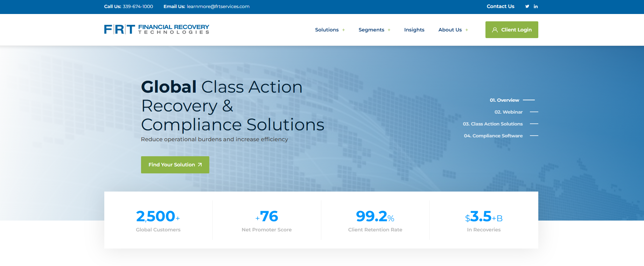Expand the About Us plus indicator

coord(467,30)
